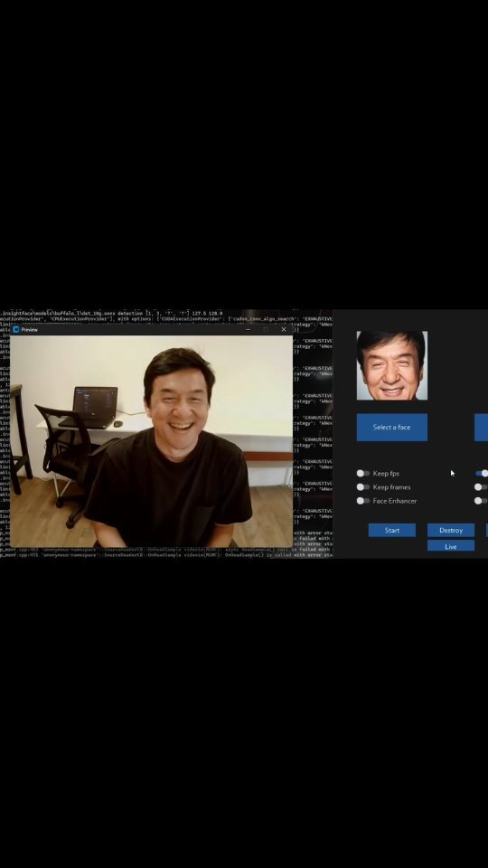Click the Destroy button

point(451,531)
